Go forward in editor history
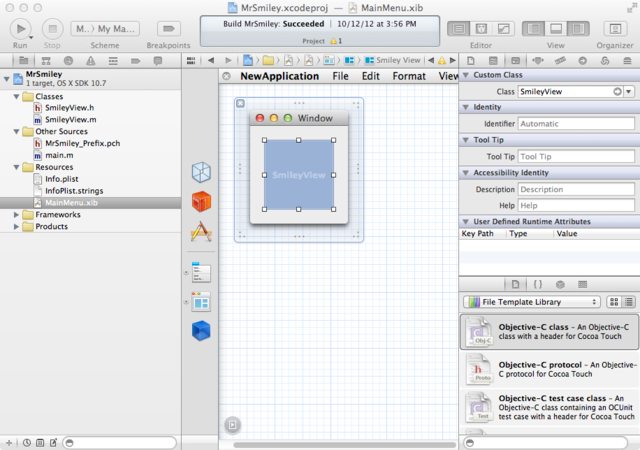Viewport: 640px width, 450px height. tap(228, 60)
